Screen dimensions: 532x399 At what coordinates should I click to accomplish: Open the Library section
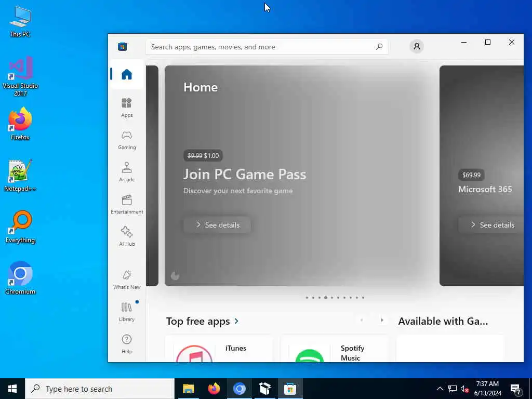pos(127,312)
